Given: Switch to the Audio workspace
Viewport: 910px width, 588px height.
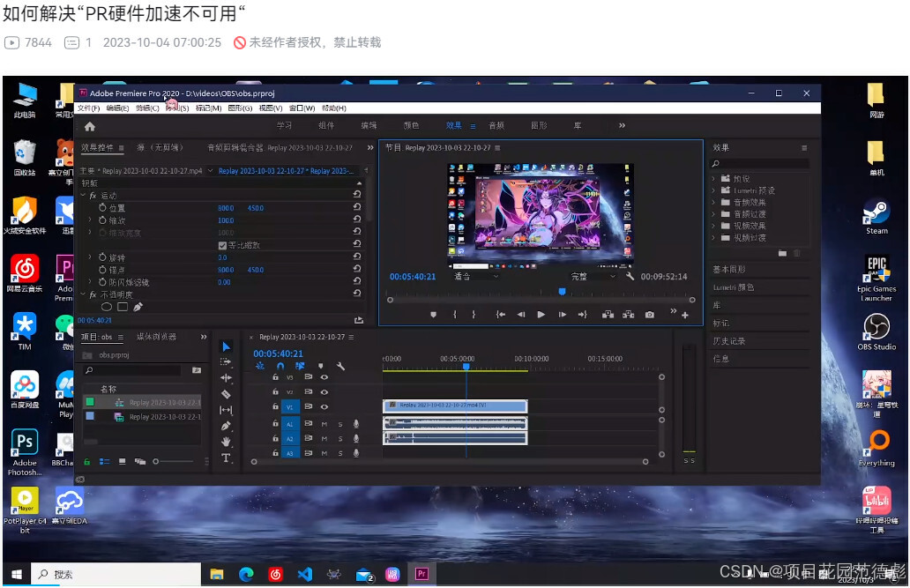Looking at the screenshot, I should pyautogui.click(x=496, y=125).
